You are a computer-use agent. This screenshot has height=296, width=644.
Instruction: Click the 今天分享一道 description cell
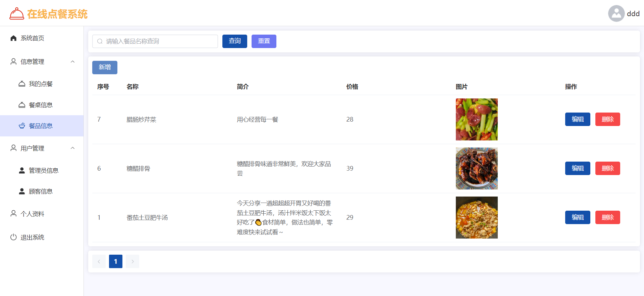(285, 217)
